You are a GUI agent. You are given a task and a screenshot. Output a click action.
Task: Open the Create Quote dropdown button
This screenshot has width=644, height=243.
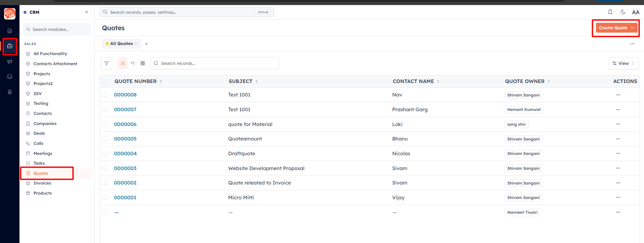(x=616, y=28)
